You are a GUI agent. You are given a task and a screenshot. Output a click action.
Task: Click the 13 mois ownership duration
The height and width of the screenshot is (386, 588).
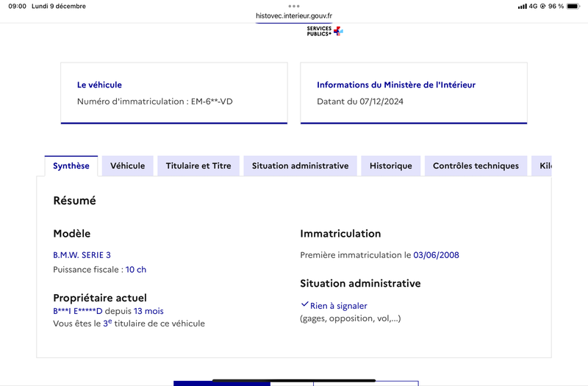(x=148, y=311)
